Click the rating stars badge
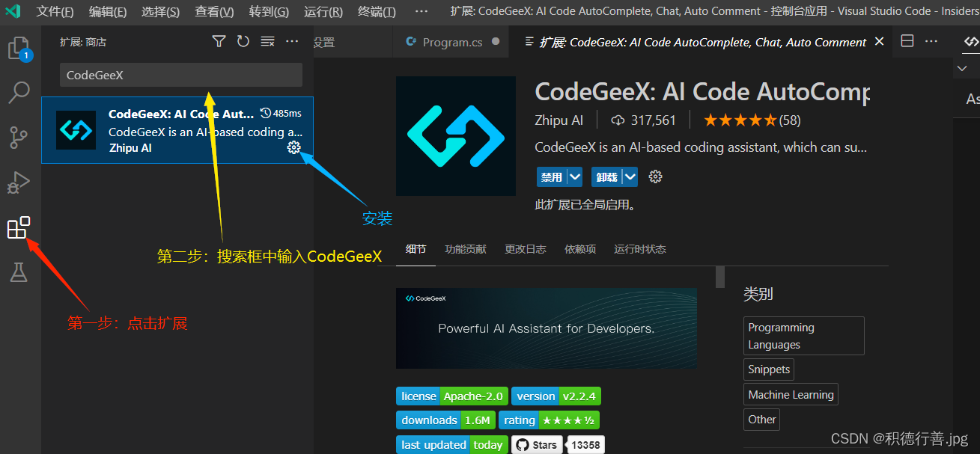Viewport: 980px width, 454px height. coord(549,420)
